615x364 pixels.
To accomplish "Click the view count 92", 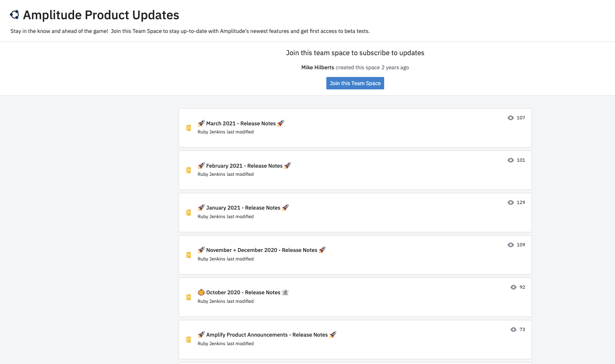I will [x=522, y=287].
